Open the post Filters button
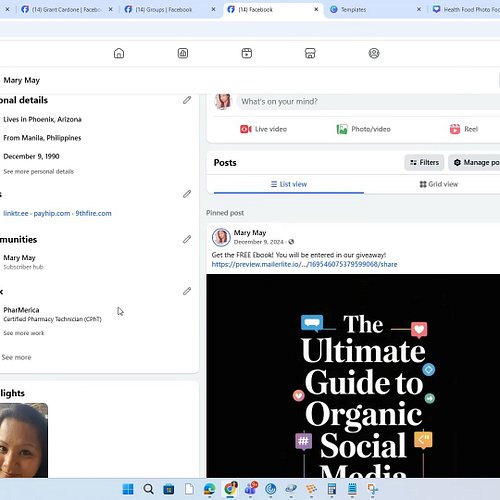Screen dimensions: 500x500 coord(424,162)
